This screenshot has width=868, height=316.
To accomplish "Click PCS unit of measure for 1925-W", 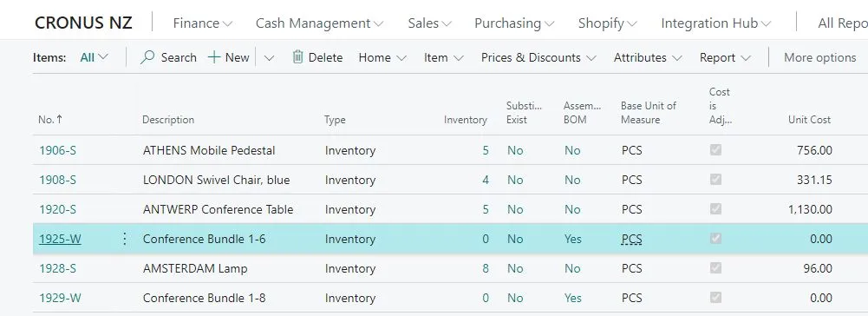I will tap(631, 239).
